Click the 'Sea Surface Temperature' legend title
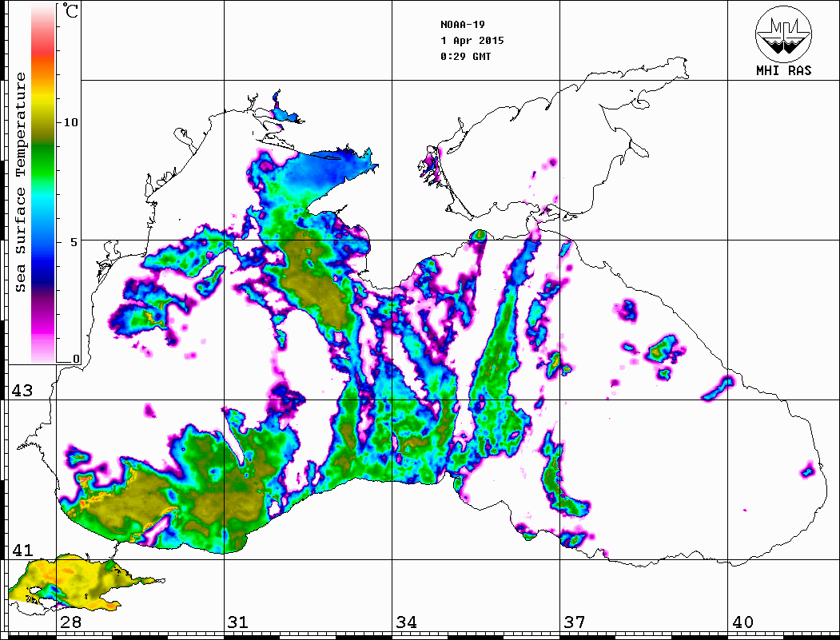 point(20,182)
